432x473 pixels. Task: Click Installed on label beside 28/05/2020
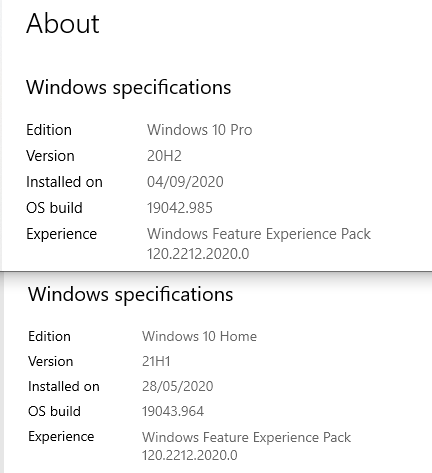click(64, 386)
